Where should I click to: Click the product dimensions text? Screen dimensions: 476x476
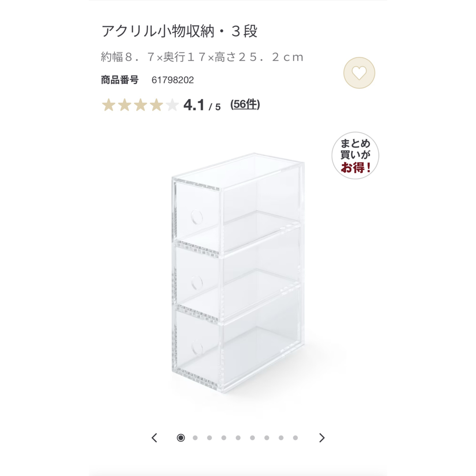pyautogui.click(x=202, y=57)
